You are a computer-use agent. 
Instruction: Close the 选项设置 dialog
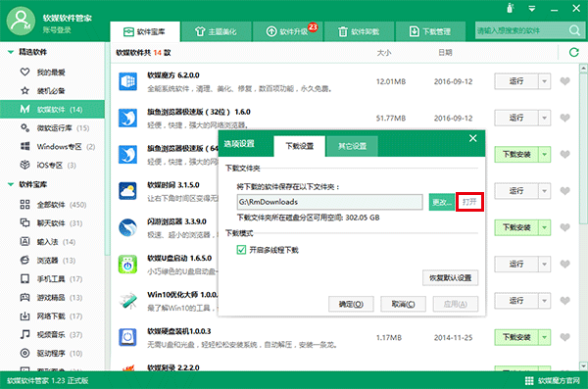473,138
